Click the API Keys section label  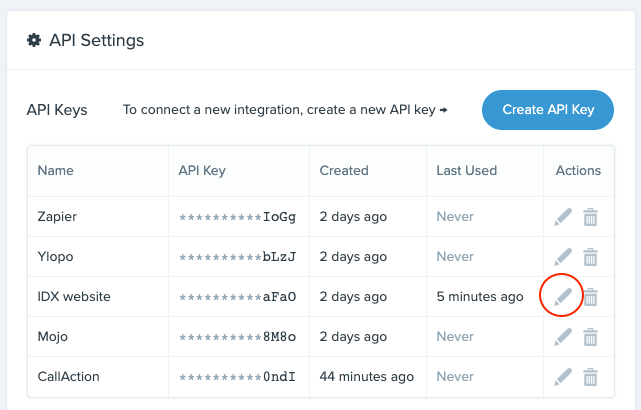[x=57, y=110]
